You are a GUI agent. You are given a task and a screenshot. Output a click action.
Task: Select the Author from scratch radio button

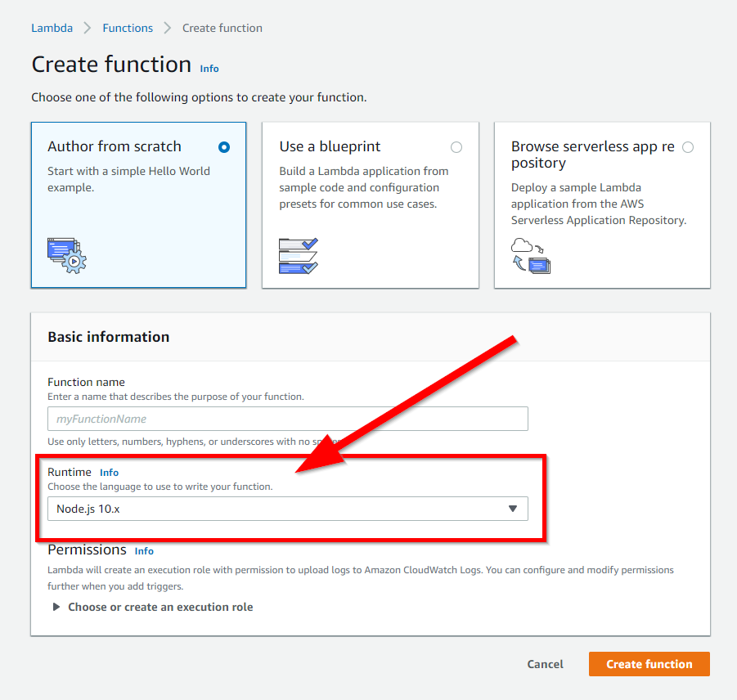[224, 147]
